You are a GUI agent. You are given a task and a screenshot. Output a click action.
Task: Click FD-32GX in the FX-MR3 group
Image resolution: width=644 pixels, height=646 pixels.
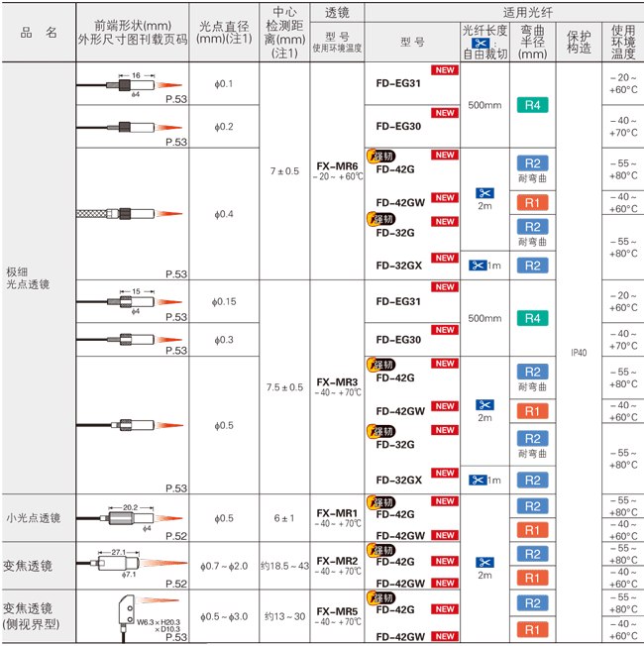(x=399, y=480)
